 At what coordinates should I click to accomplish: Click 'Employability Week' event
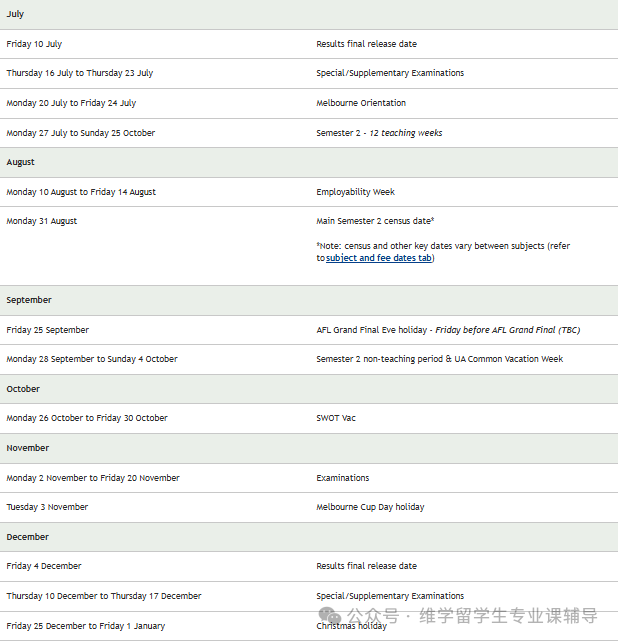355,192
